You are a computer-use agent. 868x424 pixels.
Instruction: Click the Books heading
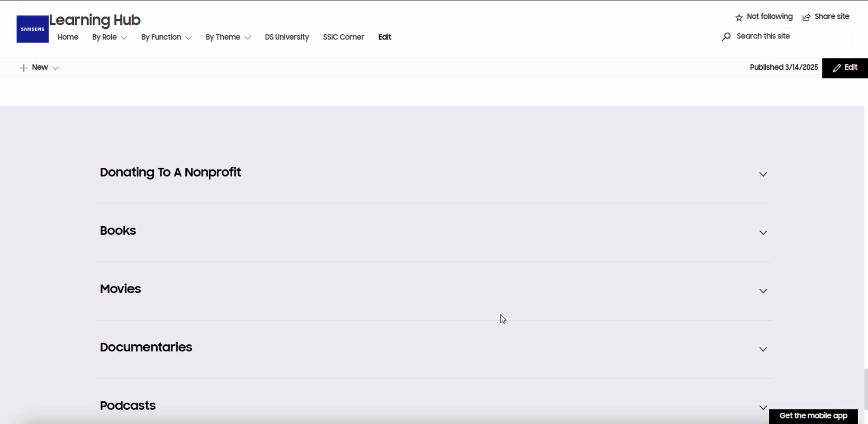(118, 231)
